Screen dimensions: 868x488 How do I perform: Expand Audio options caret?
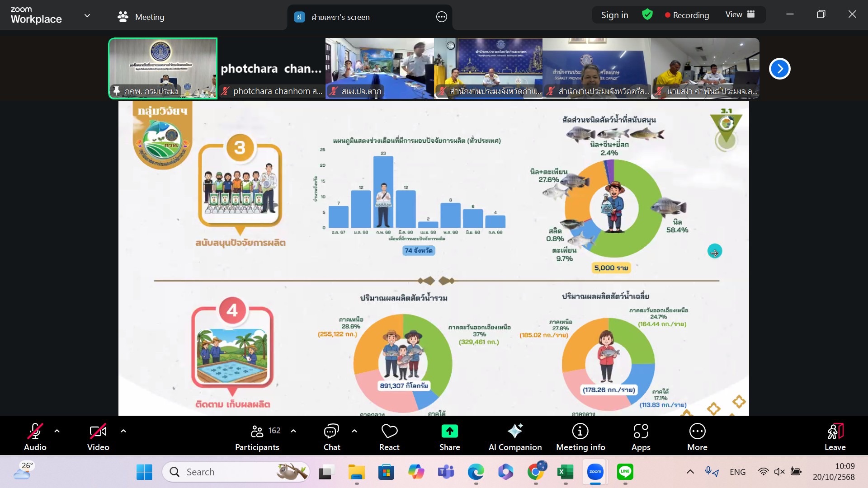[57, 431]
